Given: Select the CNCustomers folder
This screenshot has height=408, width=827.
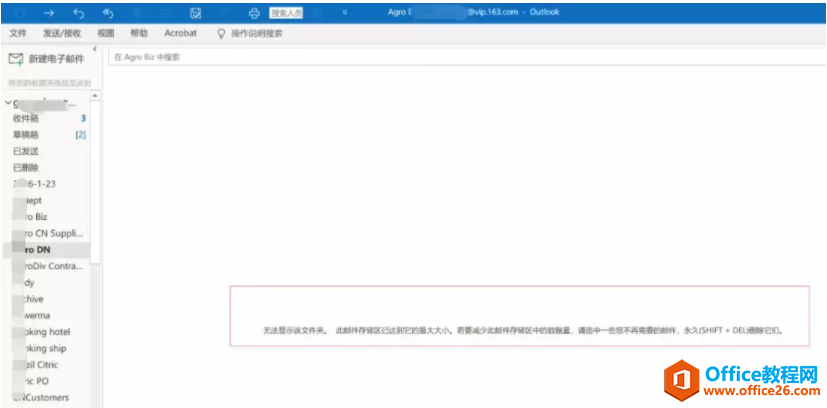Looking at the screenshot, I should (41, 397).
